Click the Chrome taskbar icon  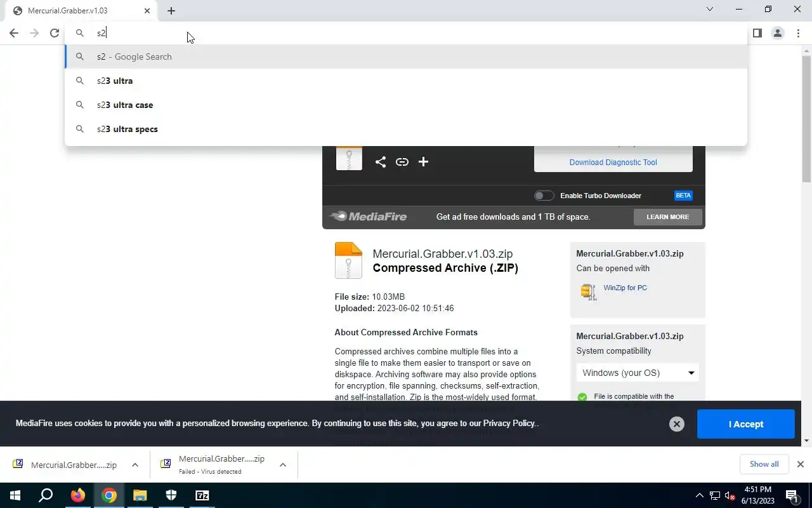coord(109,495)
